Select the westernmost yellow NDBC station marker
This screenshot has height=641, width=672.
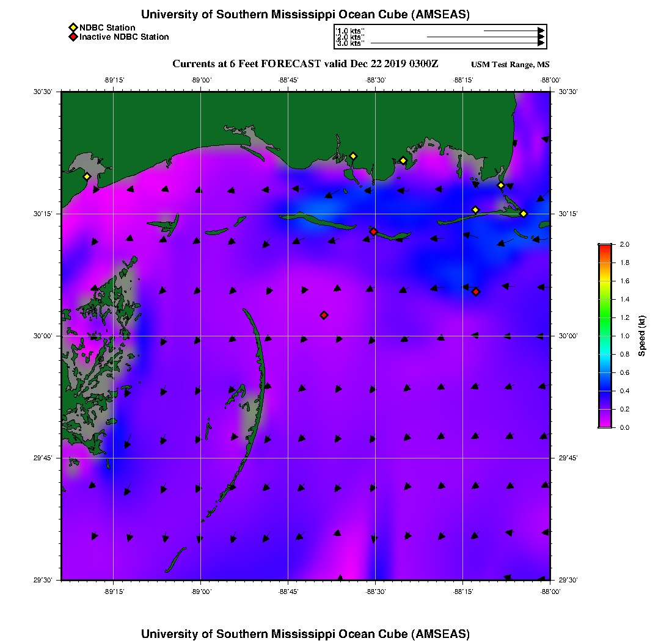pyautogui.click(x=87, y=176)
